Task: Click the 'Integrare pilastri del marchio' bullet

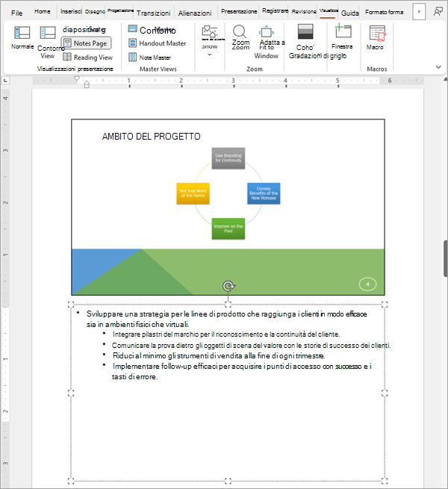Action: click(x=226, y=334)
